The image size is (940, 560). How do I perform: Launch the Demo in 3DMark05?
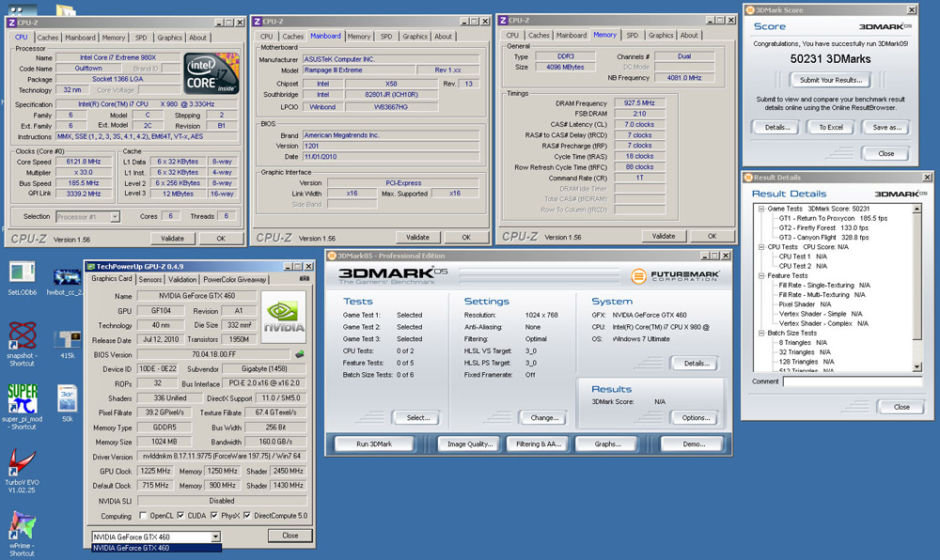click(x=694, y=443)
